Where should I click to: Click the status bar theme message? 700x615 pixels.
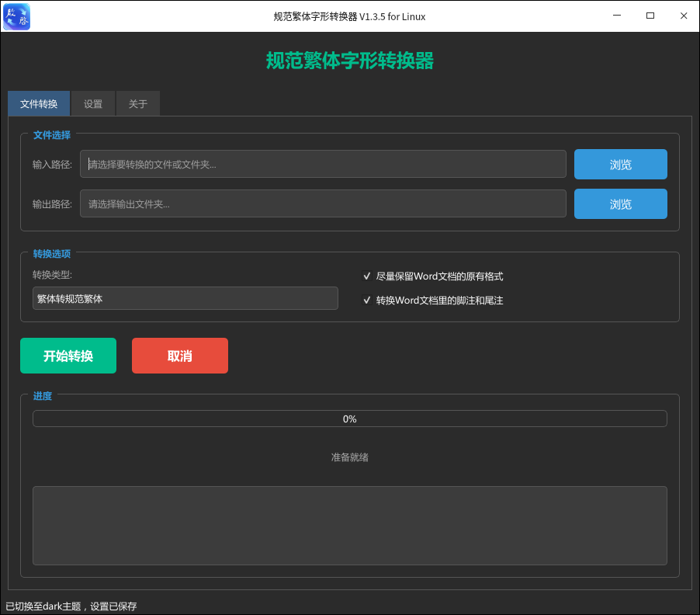[71, 606]
